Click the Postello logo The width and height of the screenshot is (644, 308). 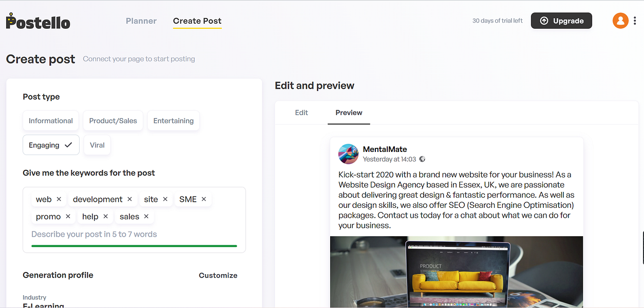38,21
